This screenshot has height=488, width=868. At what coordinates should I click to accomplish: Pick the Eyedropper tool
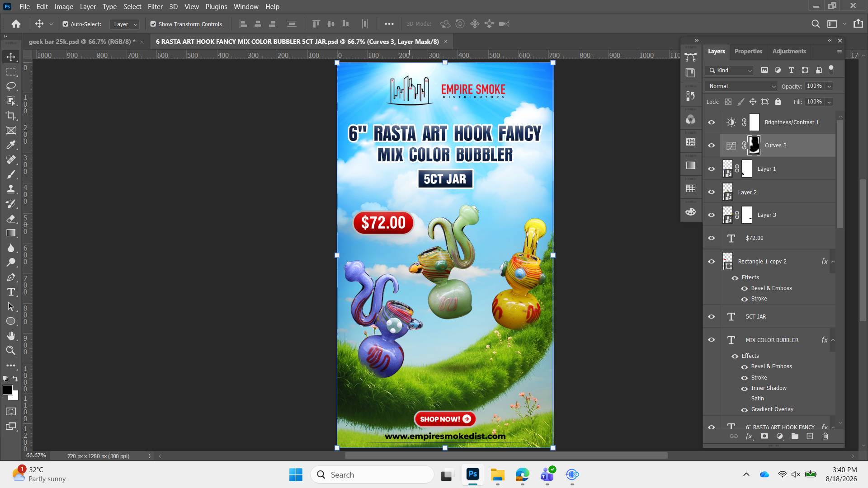point(11,145)
